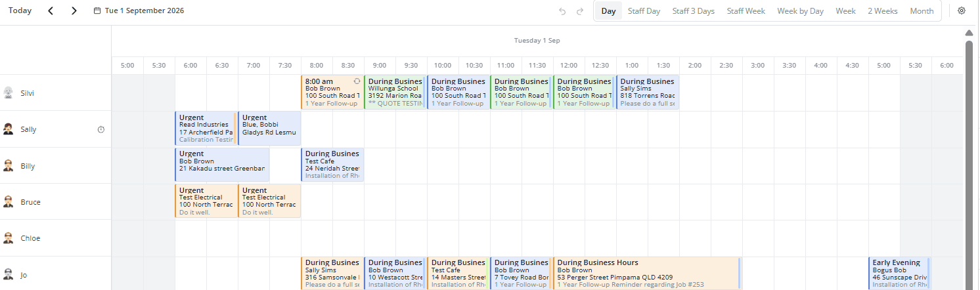The height and width of the screenshot is (290, 980).
Task: Open Sally's Urgent Blue, Bobbi job
Action: point(269,129)
